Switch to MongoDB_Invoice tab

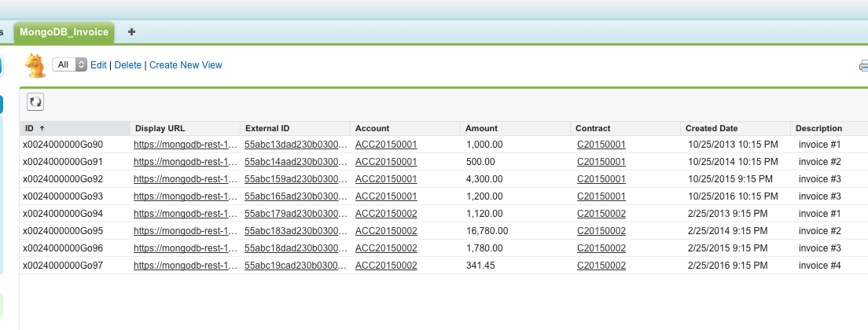pyautogui.click(x=64, y=32)
